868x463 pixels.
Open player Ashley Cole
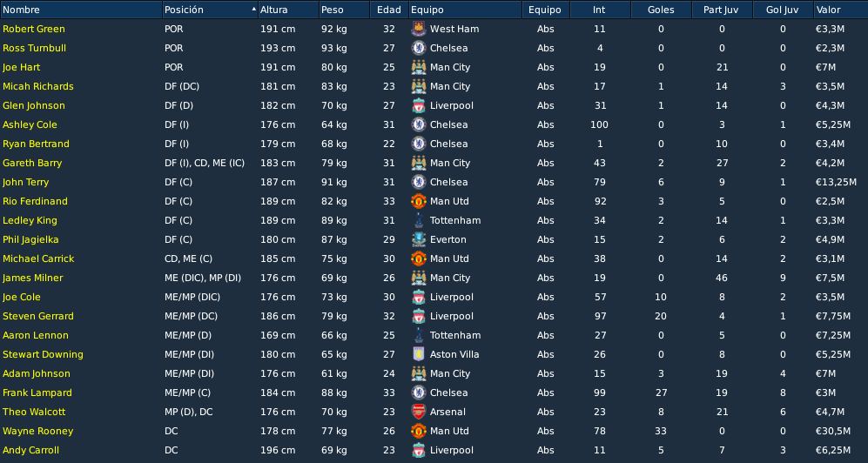(x=30, y=124)
